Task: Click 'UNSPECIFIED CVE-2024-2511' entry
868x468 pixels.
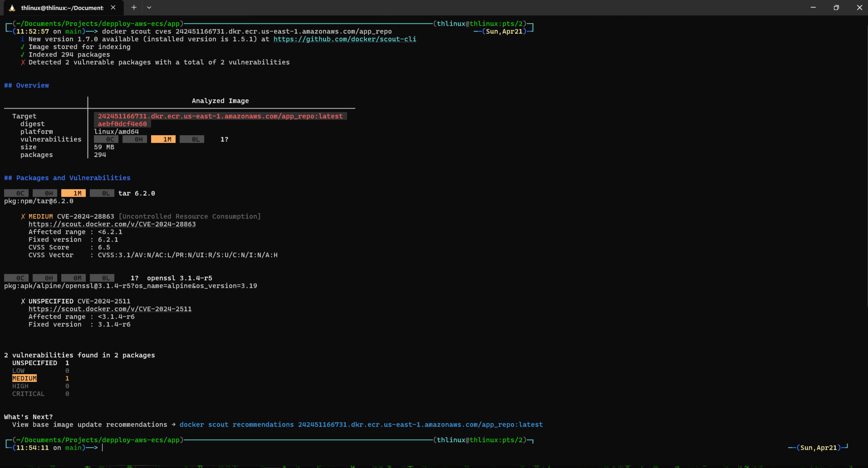Action: pyautogui.click(x=79, y=301)
